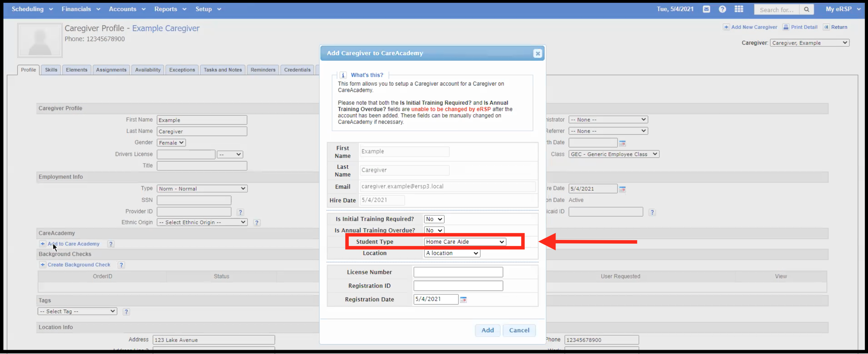The height and width of the screenshot is (354, 868).
Task: Click the License Number input field
Action: point(458,272)
